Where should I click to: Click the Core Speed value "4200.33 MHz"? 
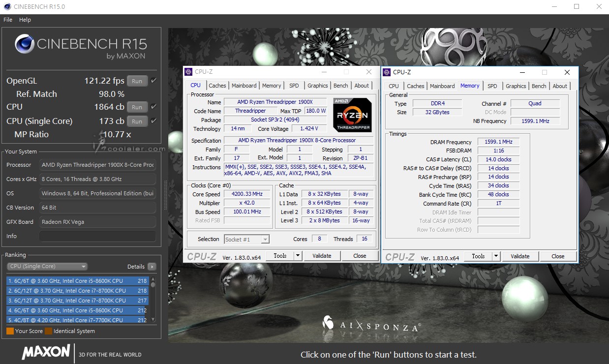[247, 194]
